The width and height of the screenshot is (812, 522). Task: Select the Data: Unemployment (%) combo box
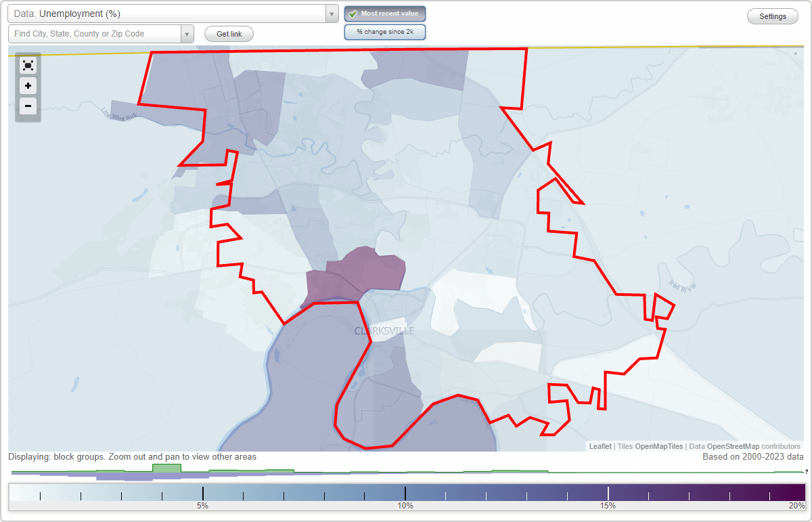tap(173, 14)
